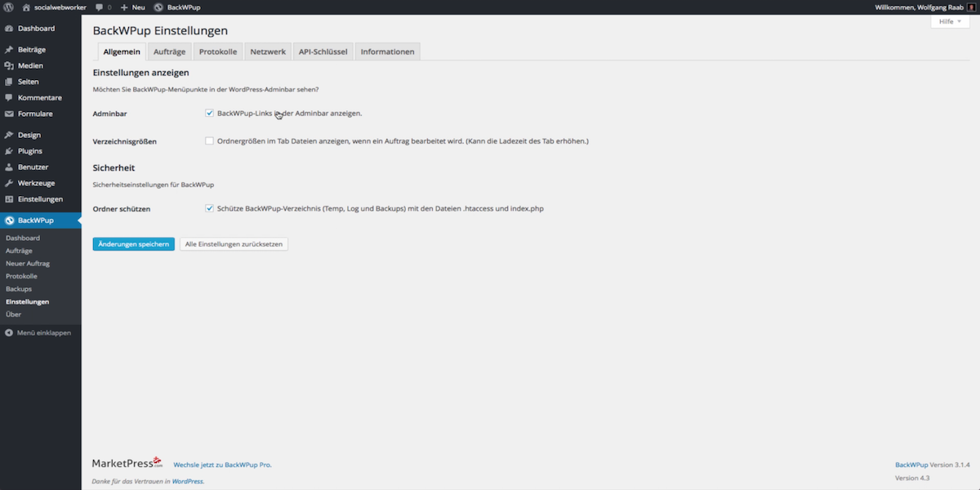Open BackWPup submenu item Aufträge
The height and width of the screenshot is (490, 980).
(19, 251)
